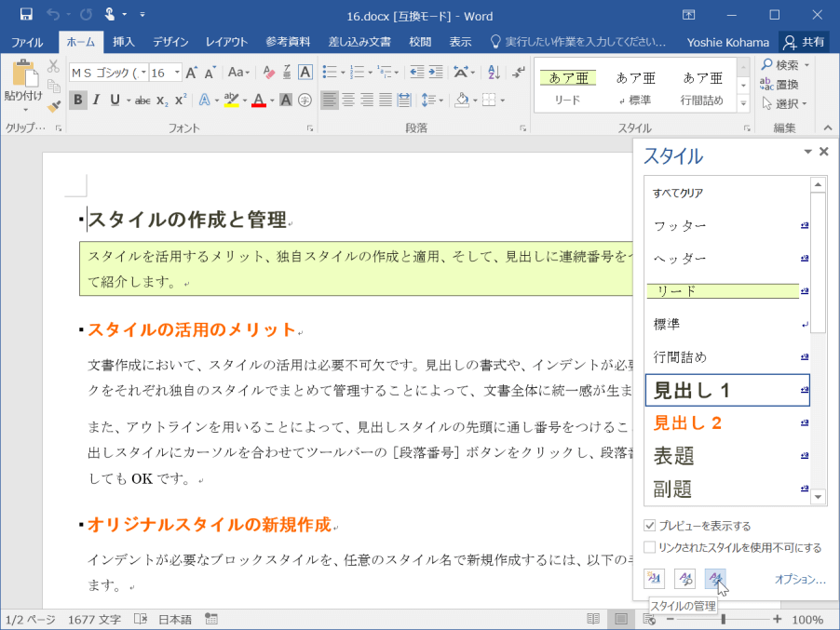Click the Justify alignment icon
The image size is (840, 630).
coord(386,101)
